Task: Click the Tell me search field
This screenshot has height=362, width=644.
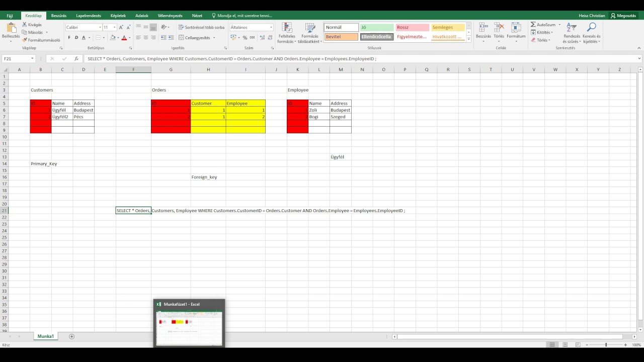Action: [242, 16]
